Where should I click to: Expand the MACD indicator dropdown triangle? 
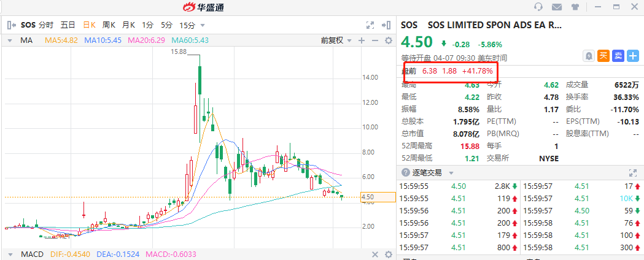[10, 254]
